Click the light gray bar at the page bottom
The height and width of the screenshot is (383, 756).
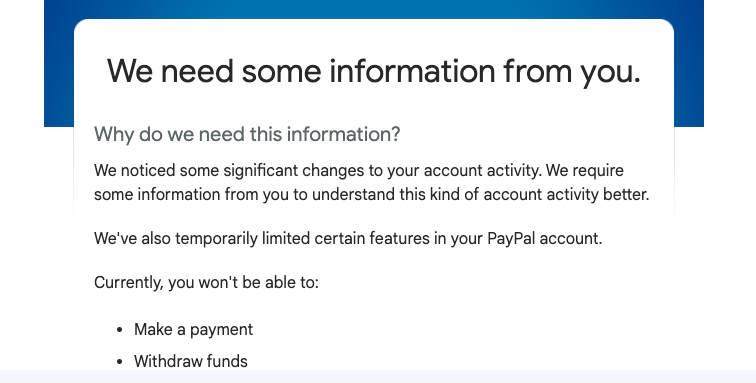pos(378,376)
